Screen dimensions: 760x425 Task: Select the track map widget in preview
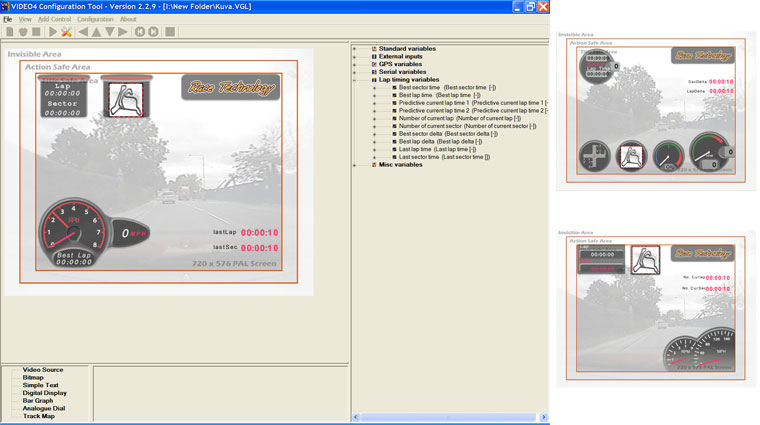126,98
